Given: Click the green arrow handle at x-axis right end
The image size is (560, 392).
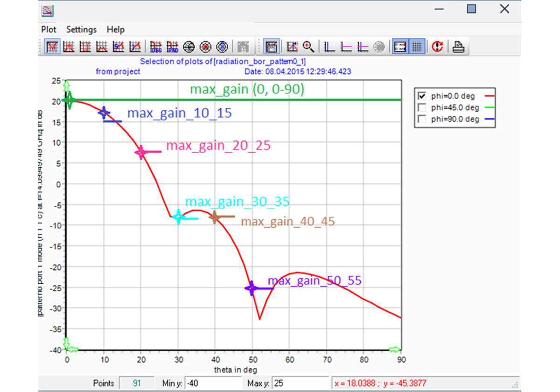Looking at the screenshot, I should [x=395, y=349].
